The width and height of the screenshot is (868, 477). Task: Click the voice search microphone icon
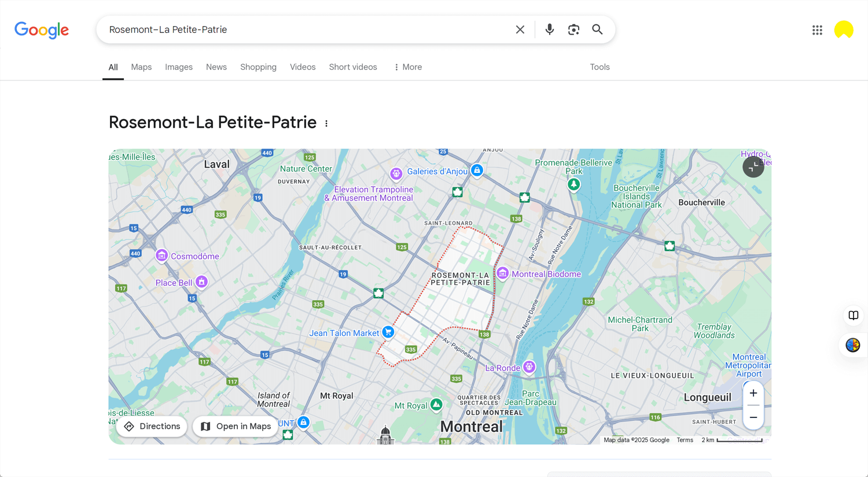point(549,29)
